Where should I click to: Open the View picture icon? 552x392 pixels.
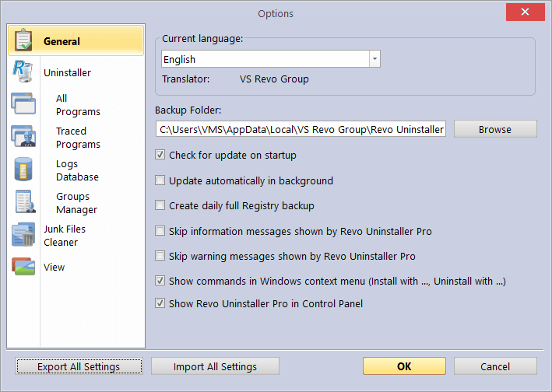tap(23, 267)
